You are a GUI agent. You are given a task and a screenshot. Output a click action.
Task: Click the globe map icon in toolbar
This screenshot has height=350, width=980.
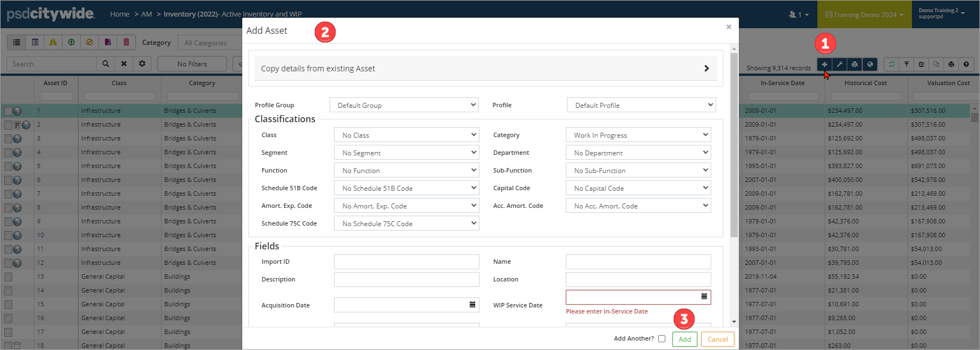coord(870,64)
